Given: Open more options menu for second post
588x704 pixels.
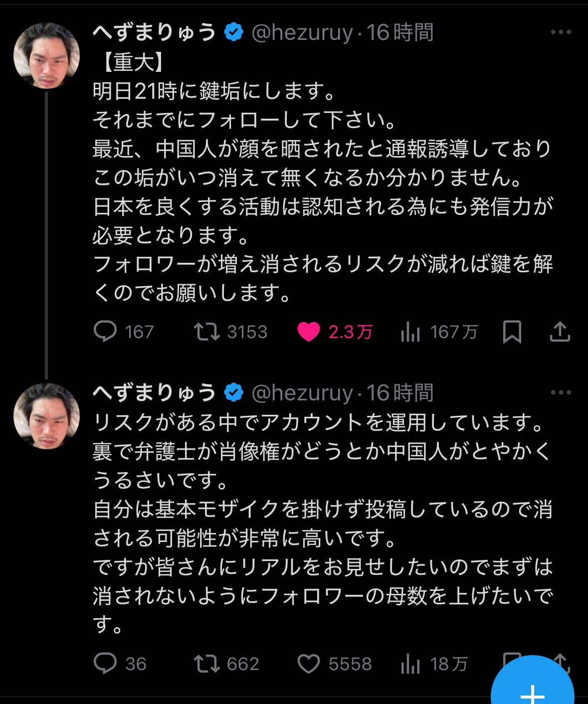Looking at the screenshot, I should [x=561, y=393].
